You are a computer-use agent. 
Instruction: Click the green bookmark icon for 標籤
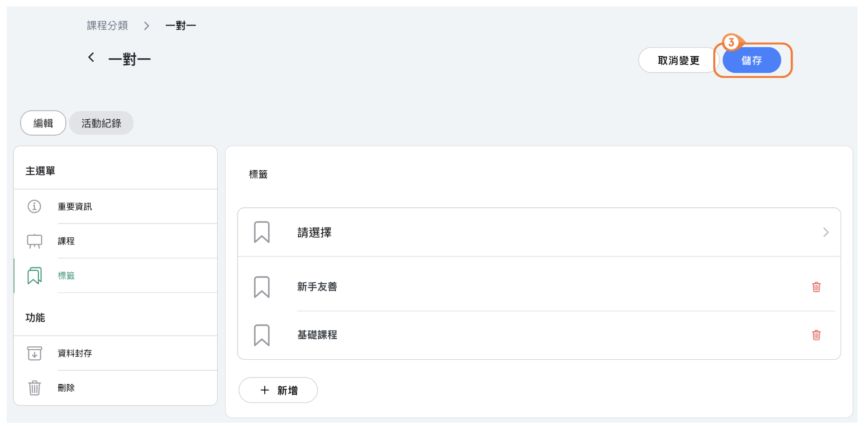click(35, 276)
